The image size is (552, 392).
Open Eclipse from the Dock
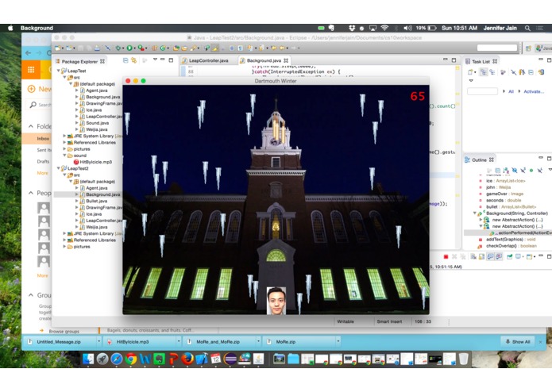pos(230,359)
